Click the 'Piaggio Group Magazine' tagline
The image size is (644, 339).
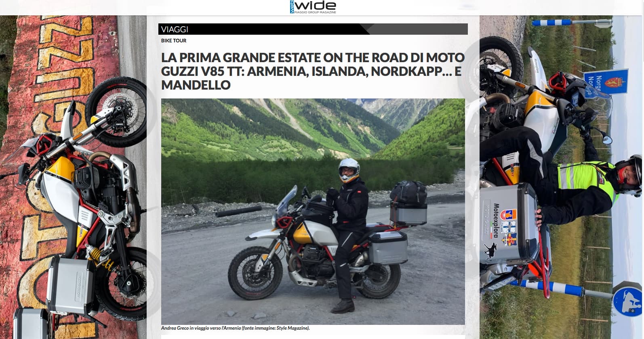[316, 13]
